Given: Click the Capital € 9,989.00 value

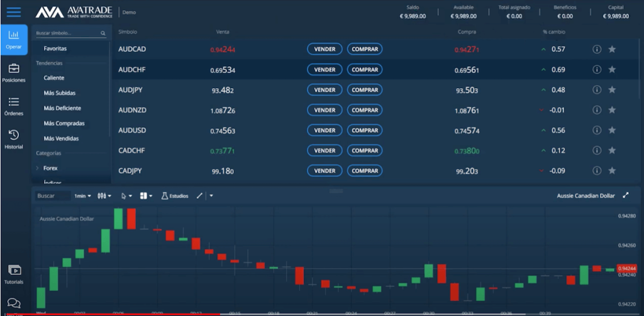Looking at the screenshot, I should tap(616, 16).
